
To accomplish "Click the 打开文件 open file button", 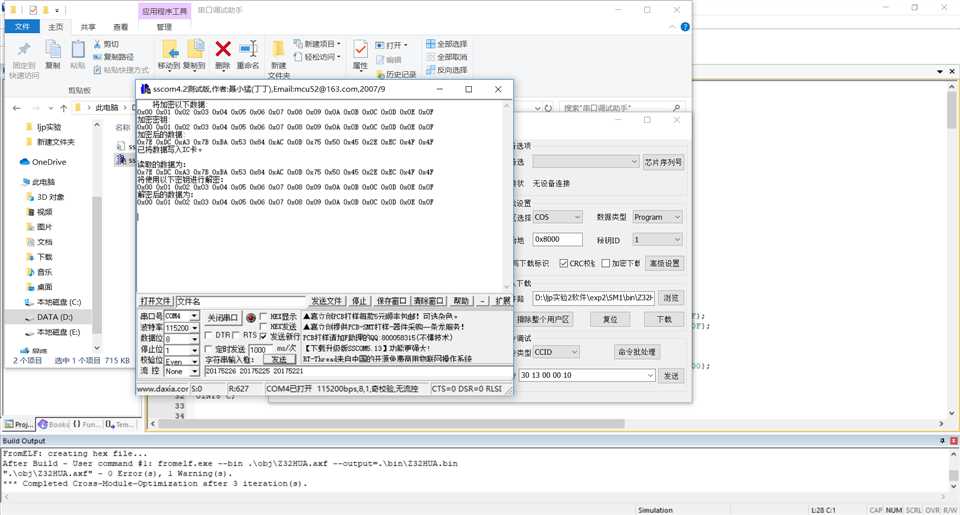I will tap(156, 301).
